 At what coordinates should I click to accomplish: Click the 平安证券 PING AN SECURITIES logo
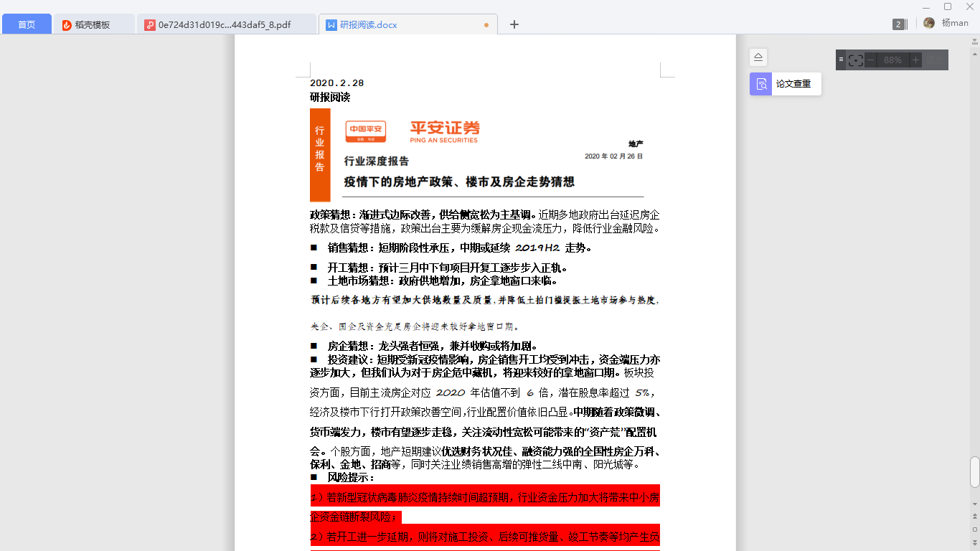click(x=445, y=132)
